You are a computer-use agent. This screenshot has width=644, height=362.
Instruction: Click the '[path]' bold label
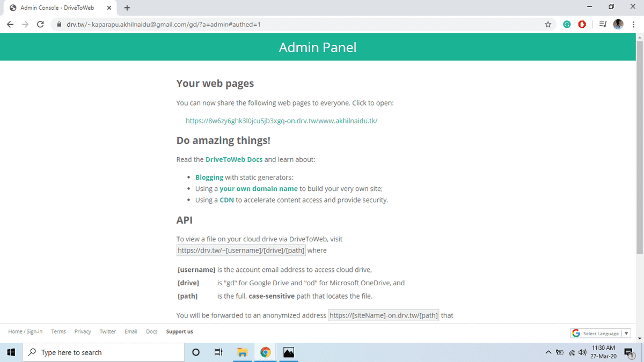187,296
